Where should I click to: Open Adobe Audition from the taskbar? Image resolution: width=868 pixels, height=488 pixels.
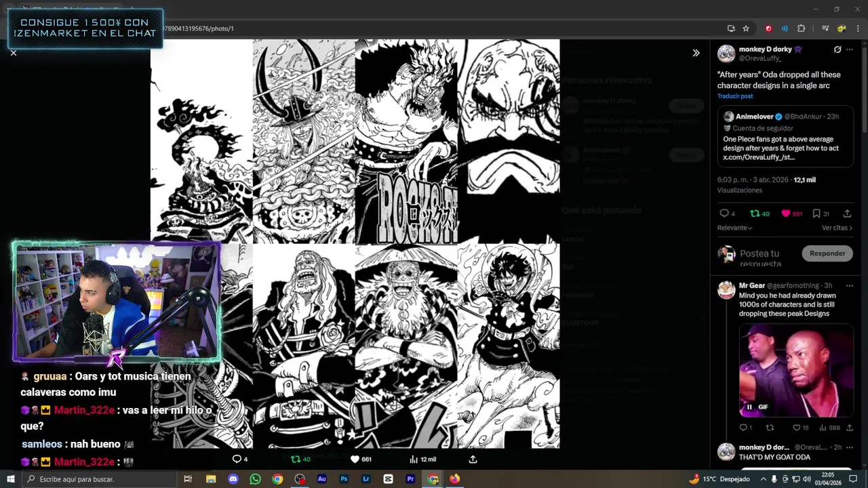coord(321,479)
